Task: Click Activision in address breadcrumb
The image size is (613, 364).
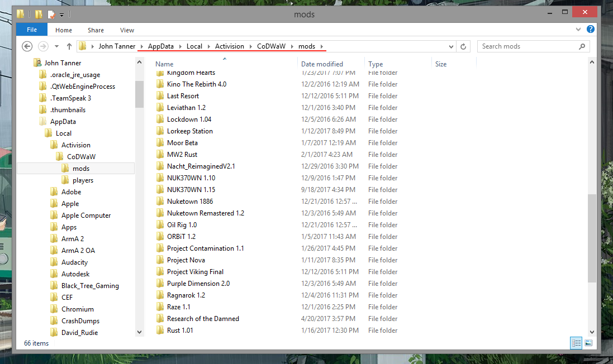Action: (x=230, y=46)
